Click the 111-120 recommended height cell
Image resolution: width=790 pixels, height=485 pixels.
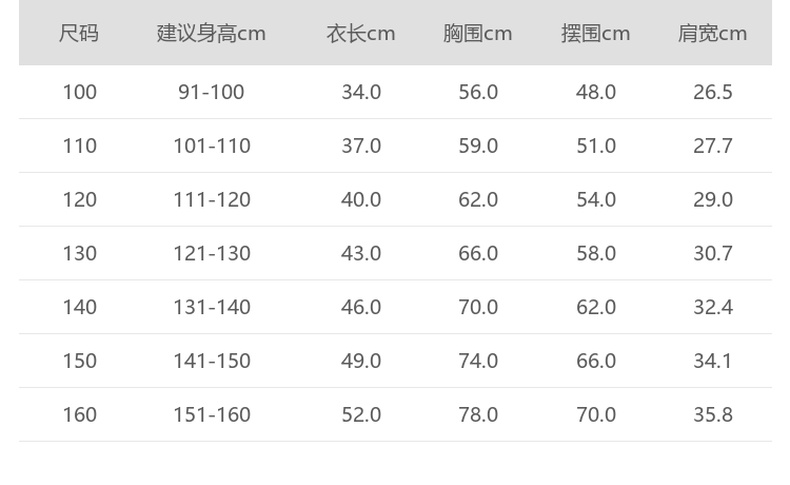(x=211, y=200)
